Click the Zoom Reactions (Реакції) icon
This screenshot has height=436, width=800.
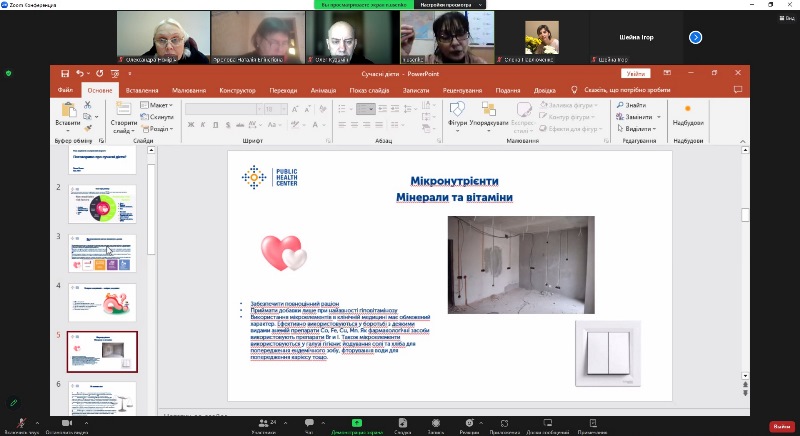pos(469,423)
